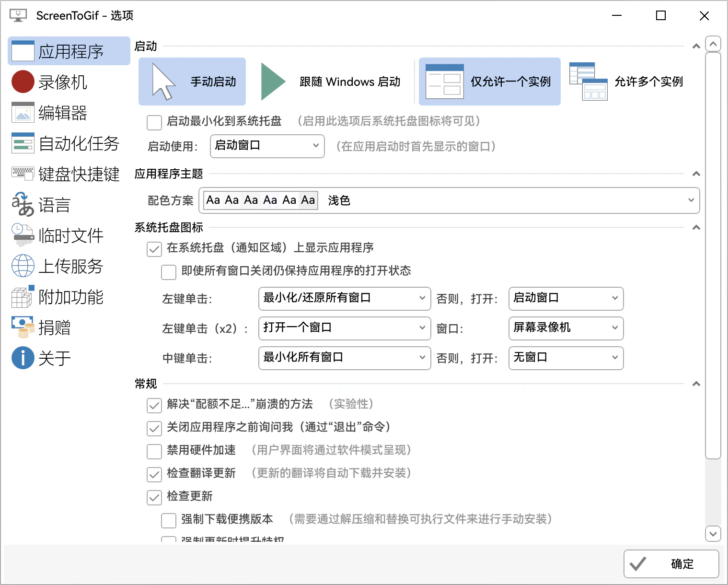728x585 pixels.
Task: Expand the 左键单击 action dropdown
Action: pos(344,298)
